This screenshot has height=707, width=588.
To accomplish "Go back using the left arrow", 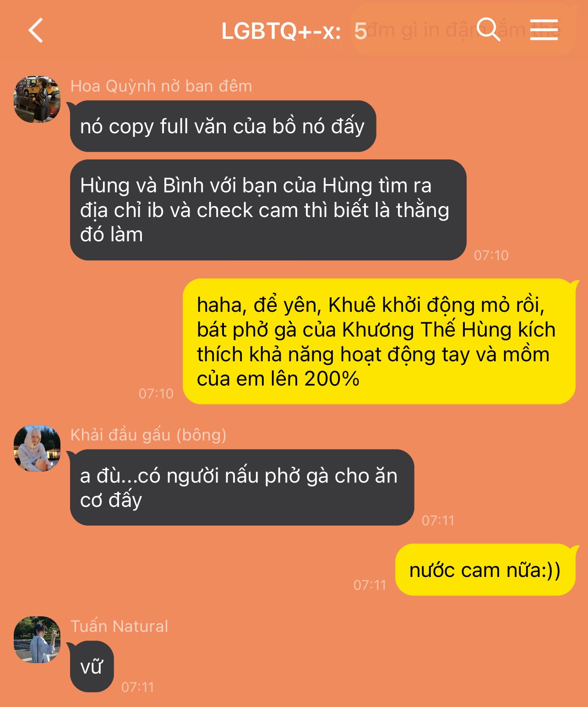I will click(x=35, y=31).
